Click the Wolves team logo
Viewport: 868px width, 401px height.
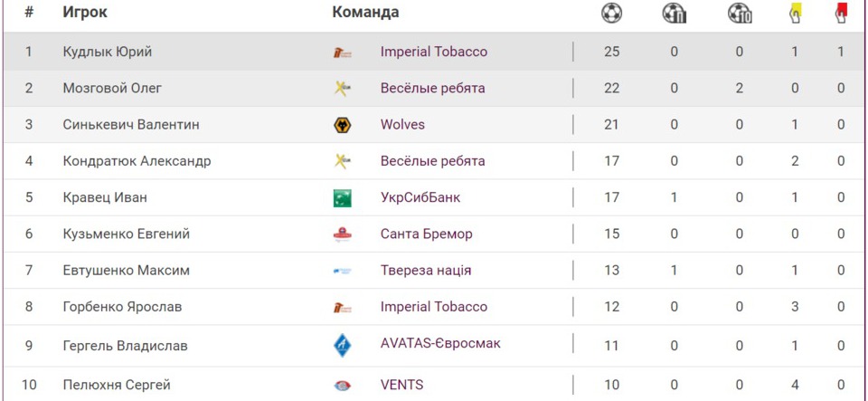342,125
